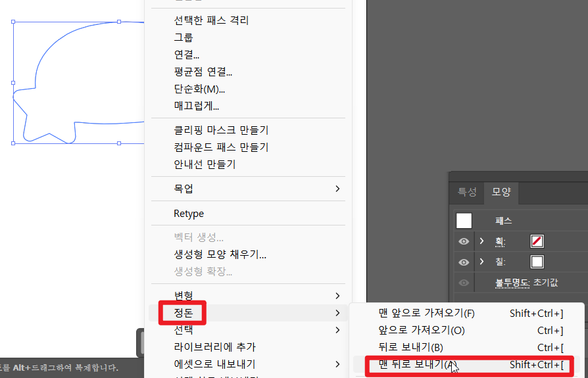
Task: Open the 칠 color swatch
Action: (x=537, y=262)
